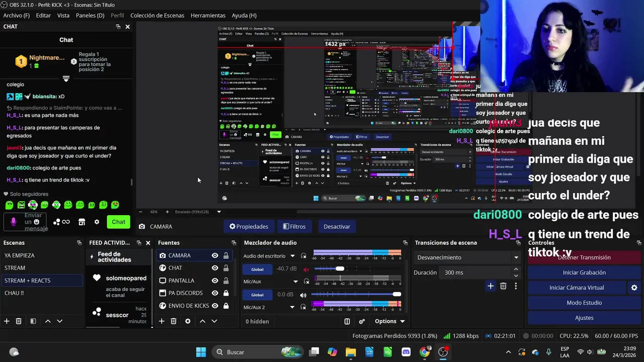Add a new scene with the plus icon
Screen dimensions: 644x362
pos(7,321)
